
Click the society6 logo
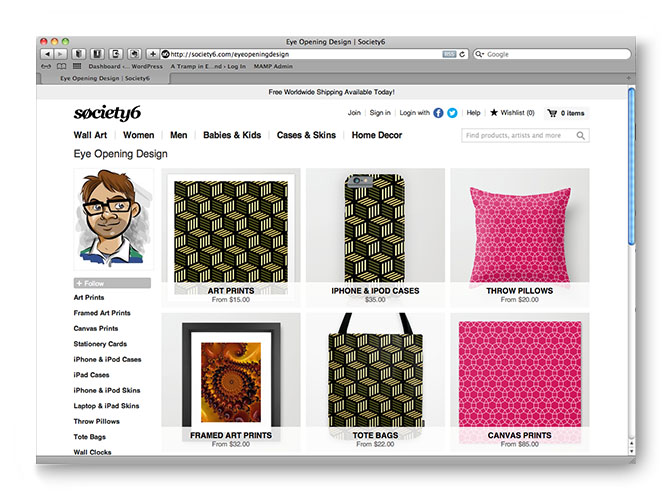pyautogui.click(x=107, y=113)
